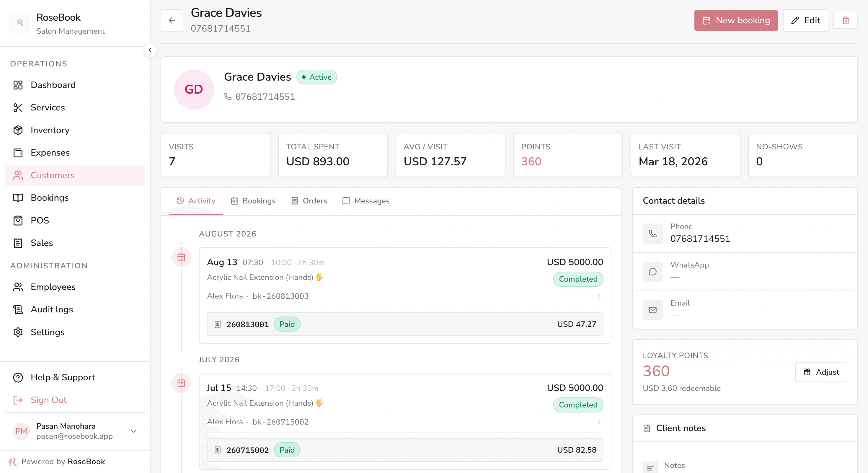
Task: Switch to the Orders tab
Action: point(309,201)
